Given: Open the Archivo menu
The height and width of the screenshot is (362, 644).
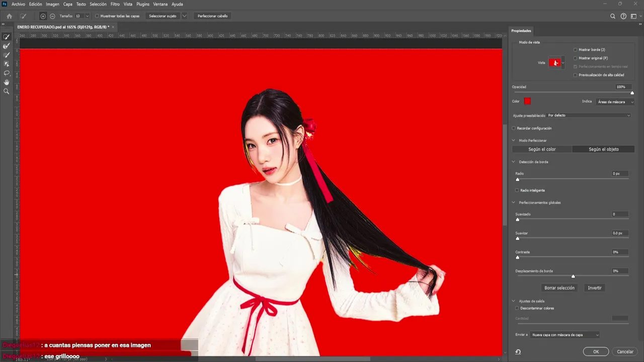Looking at the screenshot, I should click(18, 4).
